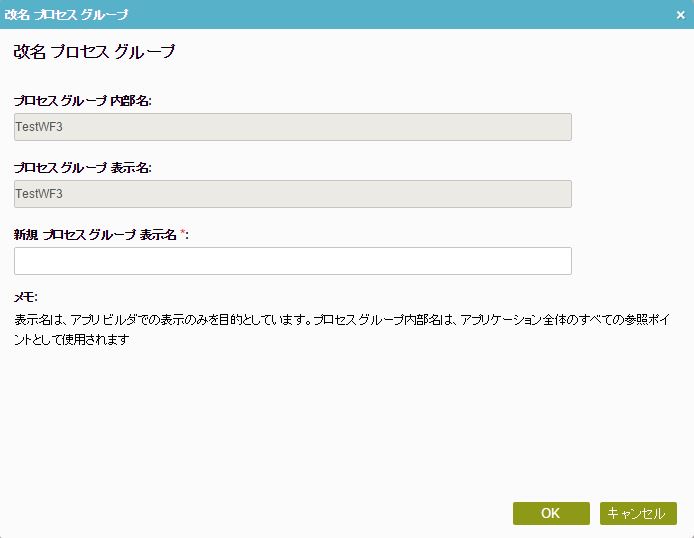
Task: Click the large 改名 プロセス グループ heading
Action: 94,52
